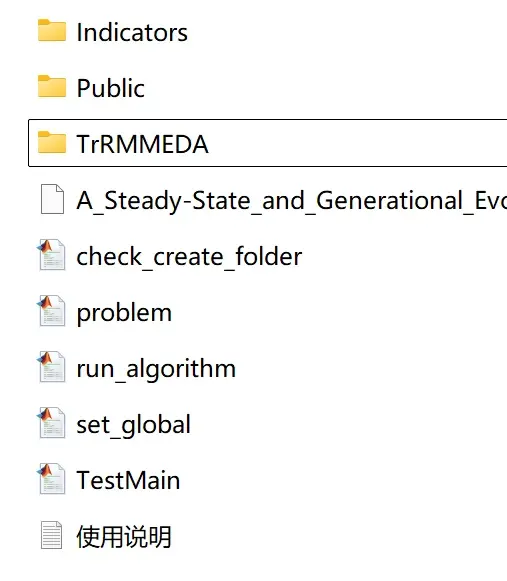507x581 pixels.
Task: Select the TestMain script name
Action: [x=128, y=480]
